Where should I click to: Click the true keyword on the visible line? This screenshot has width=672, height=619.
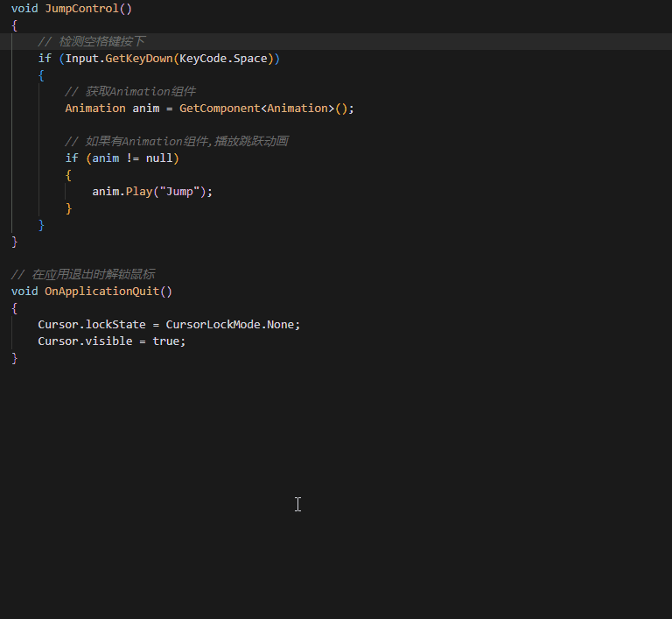point(166,341)
